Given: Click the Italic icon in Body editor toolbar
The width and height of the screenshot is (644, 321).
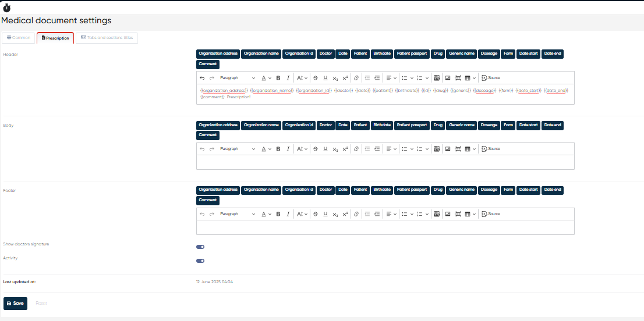Looking at the screenshot, I should [x=287, y=149].
